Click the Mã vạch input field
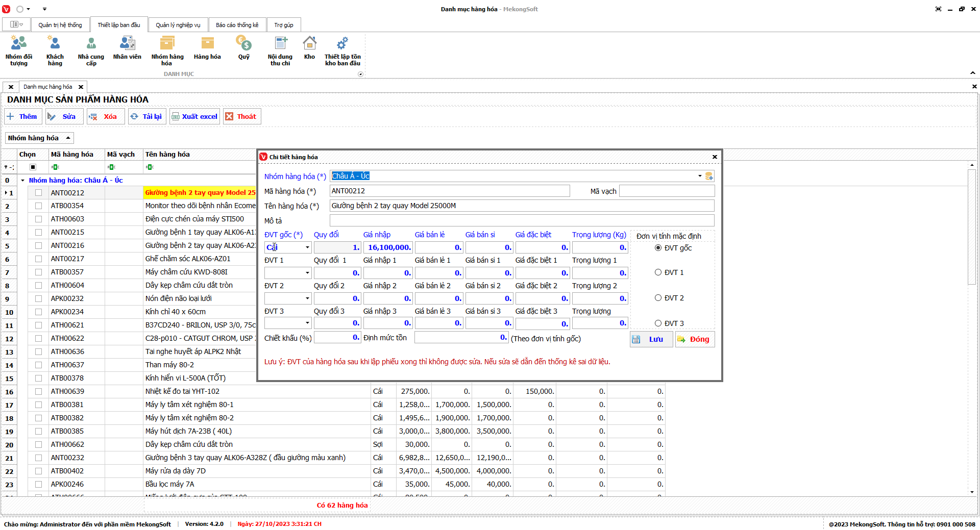Image resolution: width=980 pixels, height=530 pixels. pos(666,191)
